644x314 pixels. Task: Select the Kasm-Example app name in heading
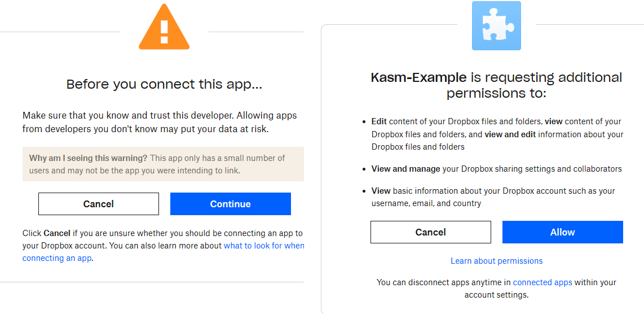point(418,77)
